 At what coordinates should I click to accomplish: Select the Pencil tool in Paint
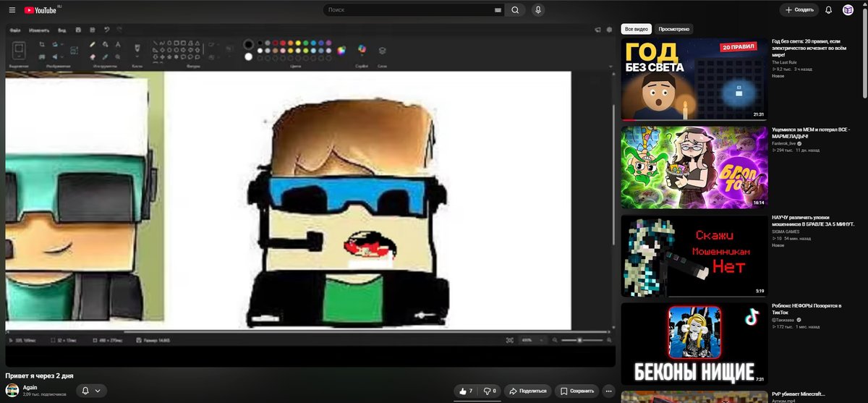click(92, 44)
